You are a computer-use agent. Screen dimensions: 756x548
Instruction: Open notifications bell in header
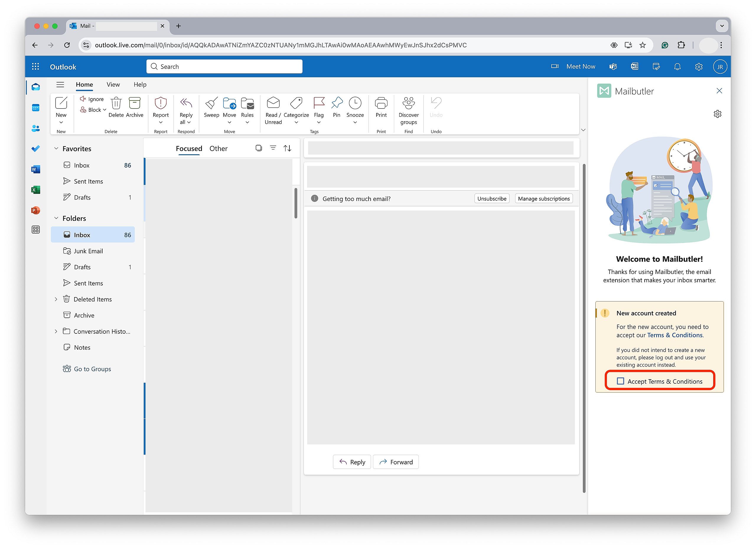click(677, 67)
